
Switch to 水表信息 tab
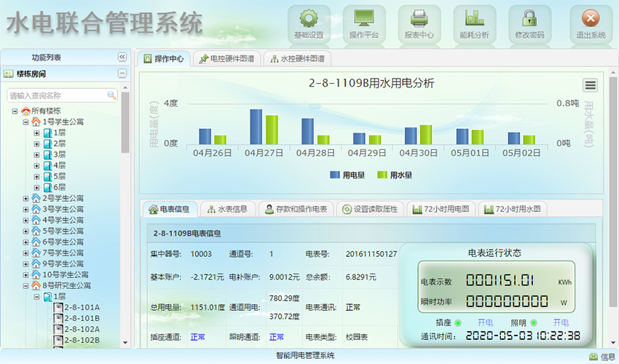click(x=227, y=209)
